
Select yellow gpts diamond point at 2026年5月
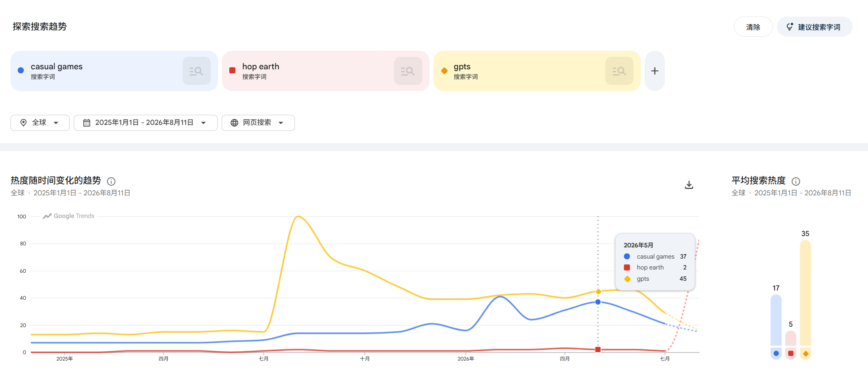click(598, 292)
